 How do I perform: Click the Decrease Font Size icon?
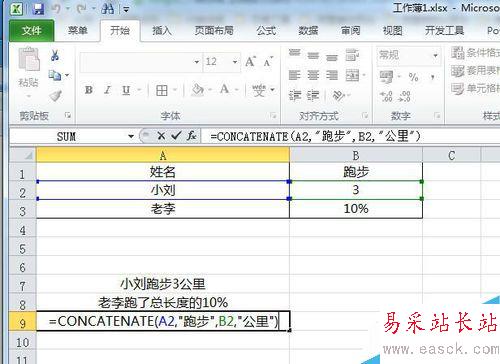(268, 62)
